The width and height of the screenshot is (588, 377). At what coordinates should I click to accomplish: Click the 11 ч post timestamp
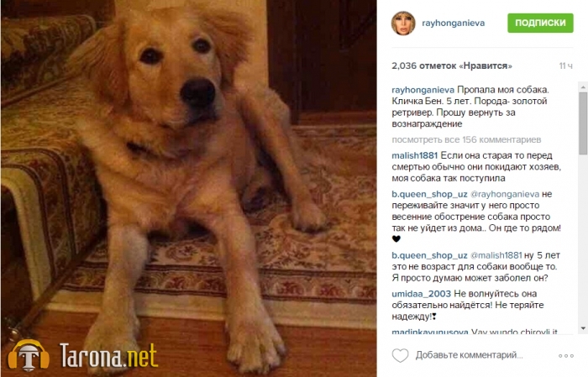click(x=566, y=66)
